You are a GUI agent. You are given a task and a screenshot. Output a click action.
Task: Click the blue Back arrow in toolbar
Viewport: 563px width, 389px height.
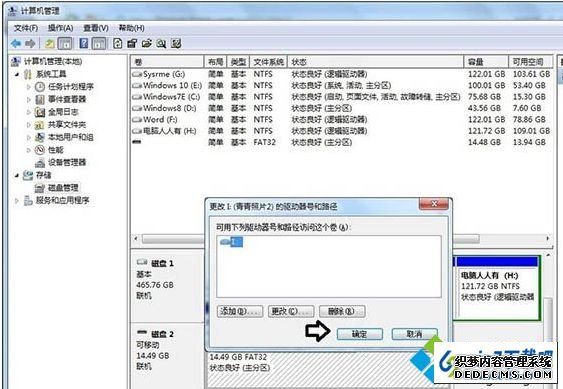click(16, 44)
